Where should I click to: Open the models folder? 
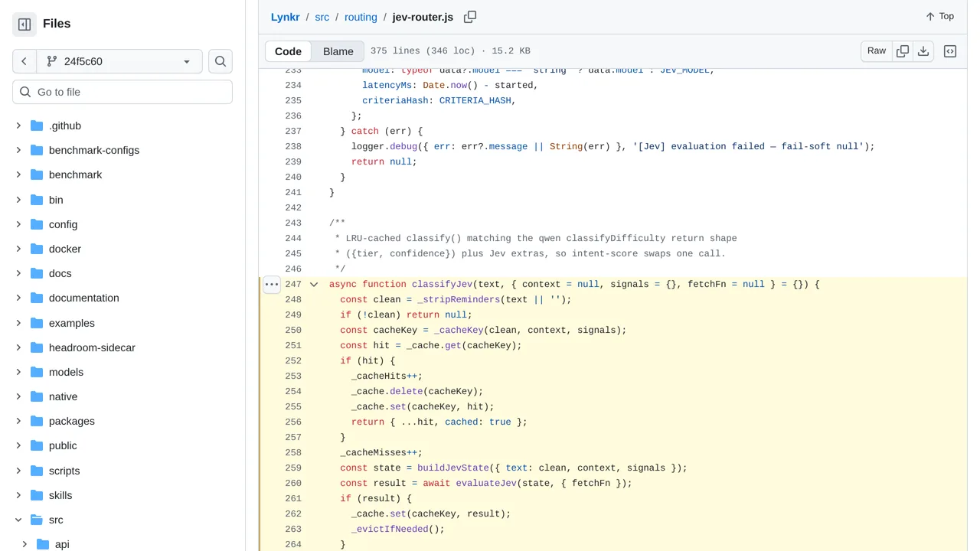(66, 372)
